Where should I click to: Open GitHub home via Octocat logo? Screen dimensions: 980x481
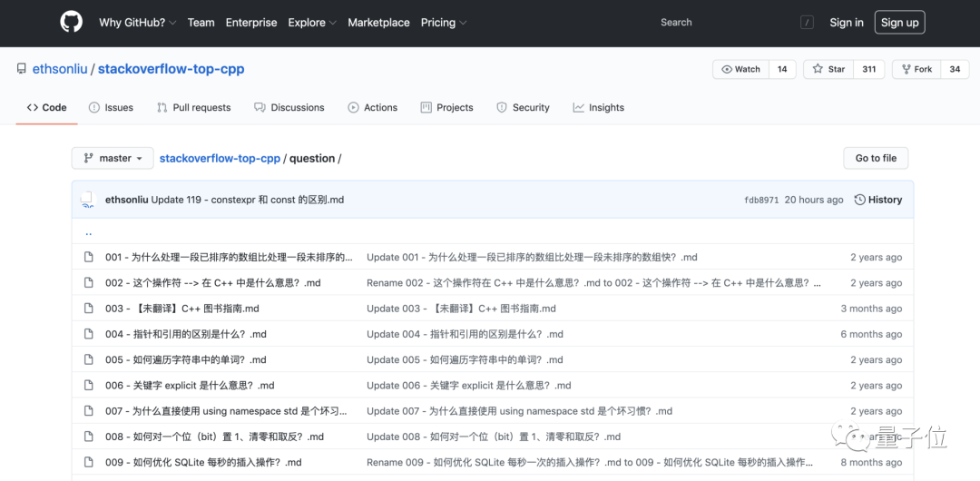point(72,23)
